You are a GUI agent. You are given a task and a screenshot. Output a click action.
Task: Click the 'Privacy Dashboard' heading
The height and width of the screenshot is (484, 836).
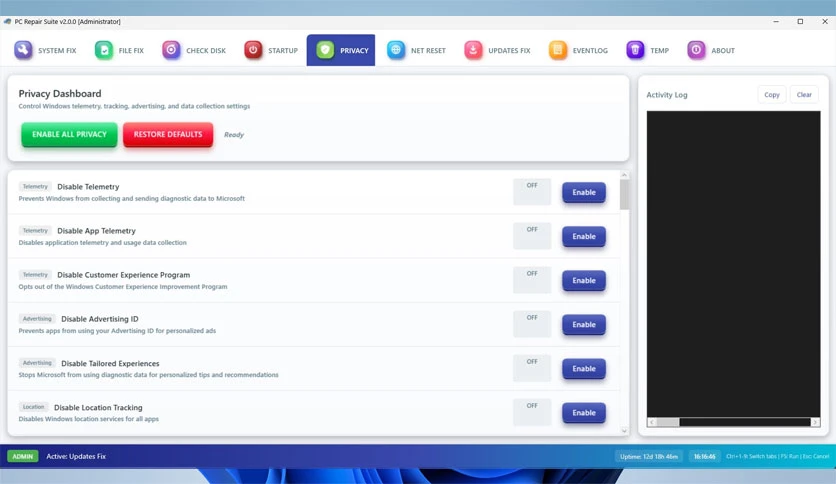pos(60,94)
